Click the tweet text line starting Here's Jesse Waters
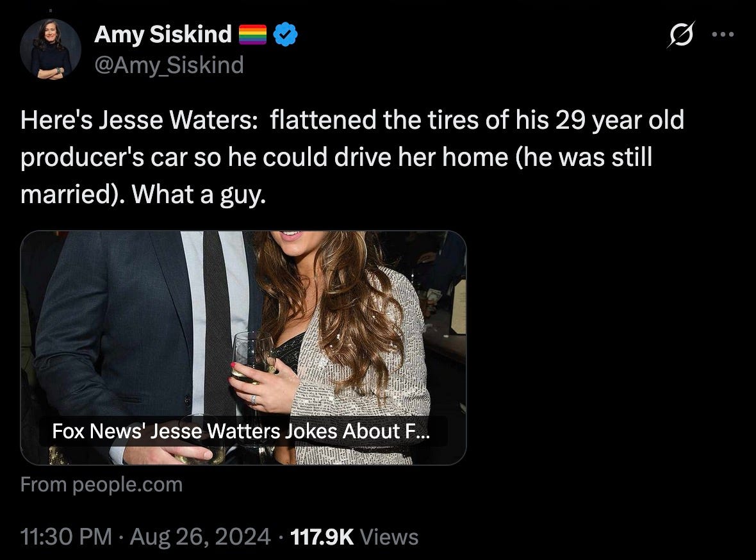 (352, 120)
